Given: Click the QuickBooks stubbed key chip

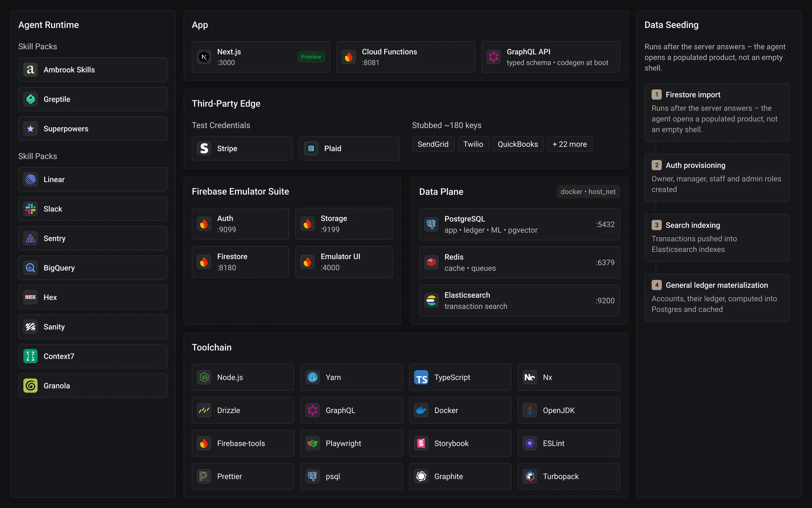Looking at the screenshot, I should point(518,144).
